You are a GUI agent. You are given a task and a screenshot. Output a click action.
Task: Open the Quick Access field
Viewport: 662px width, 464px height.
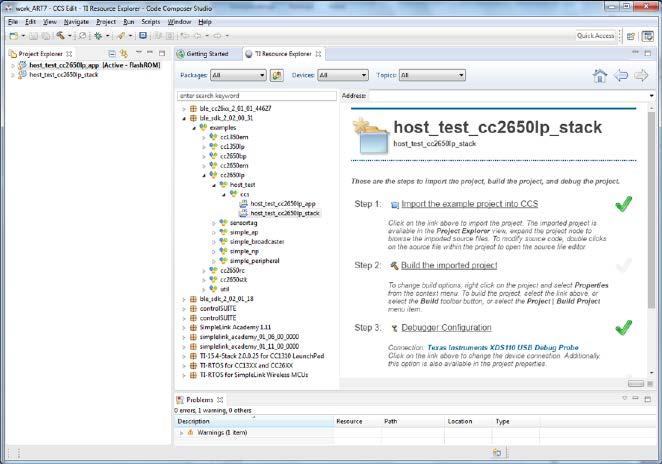point(595,36)
